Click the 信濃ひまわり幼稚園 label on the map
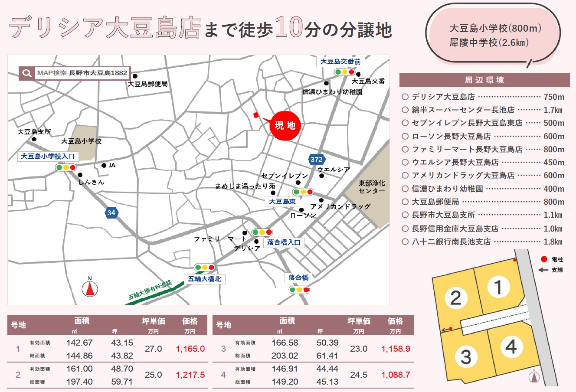The height and width of the screenshot is (392, 576). 332,91
